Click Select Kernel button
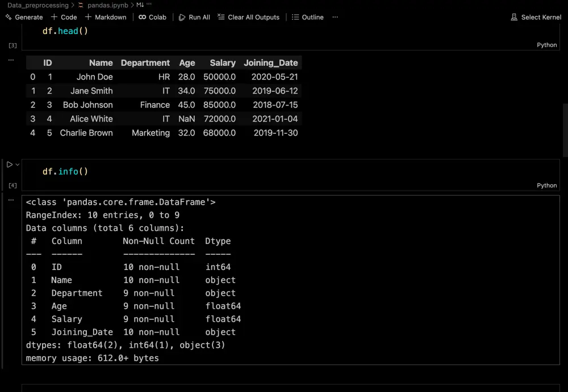Image resolution: width=568 pixels, height=392 pixels. (536, 17)
